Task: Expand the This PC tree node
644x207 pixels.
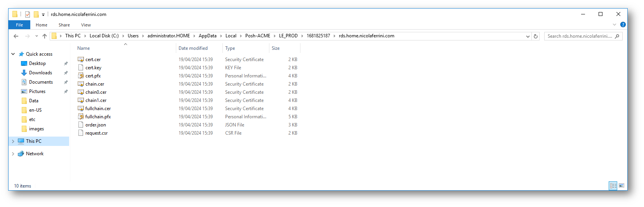Action: click(13, 141)
